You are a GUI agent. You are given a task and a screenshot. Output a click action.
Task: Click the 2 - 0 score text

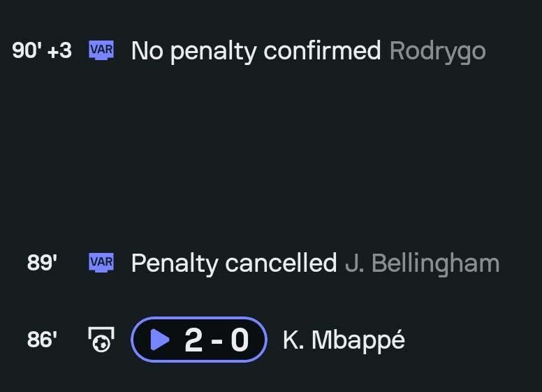coord(217,340)
